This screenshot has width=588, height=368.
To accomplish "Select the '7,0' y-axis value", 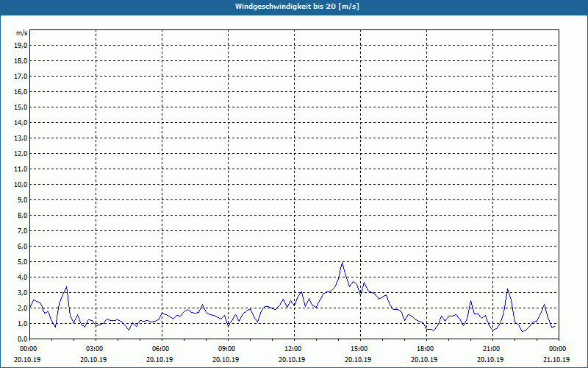I will (x=23, y=230).
